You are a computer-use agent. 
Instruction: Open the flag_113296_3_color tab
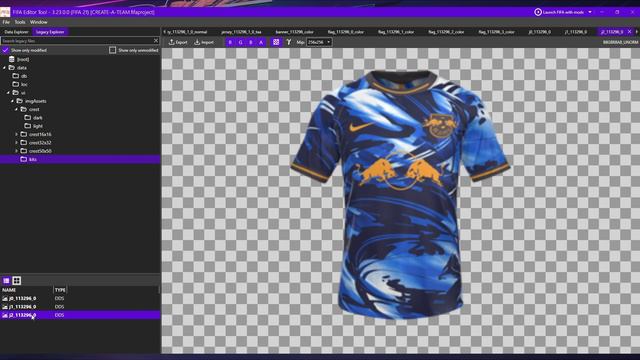496,32
